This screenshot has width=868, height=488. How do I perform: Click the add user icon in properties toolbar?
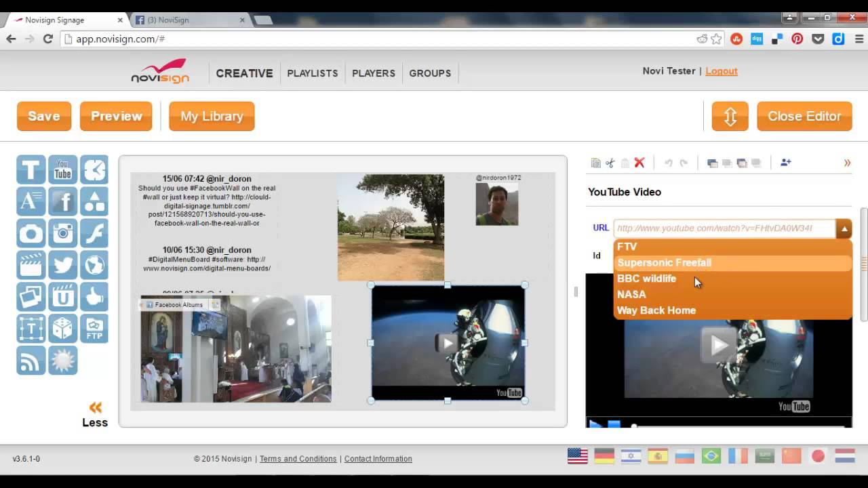click(x=785, y=163)
